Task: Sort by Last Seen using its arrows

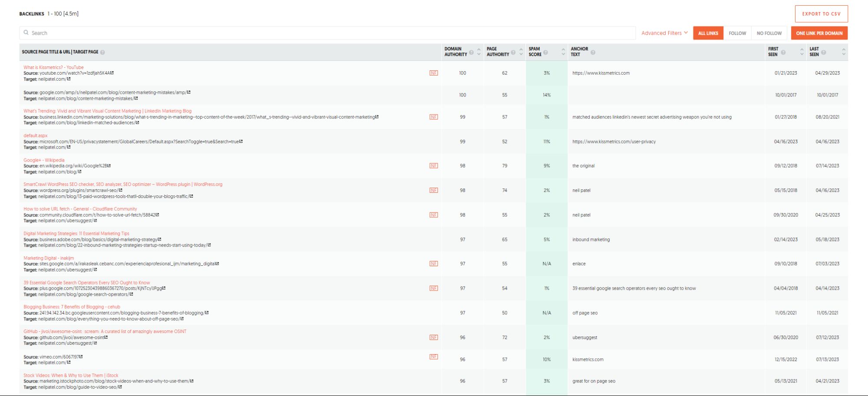Action: [844, 52]
